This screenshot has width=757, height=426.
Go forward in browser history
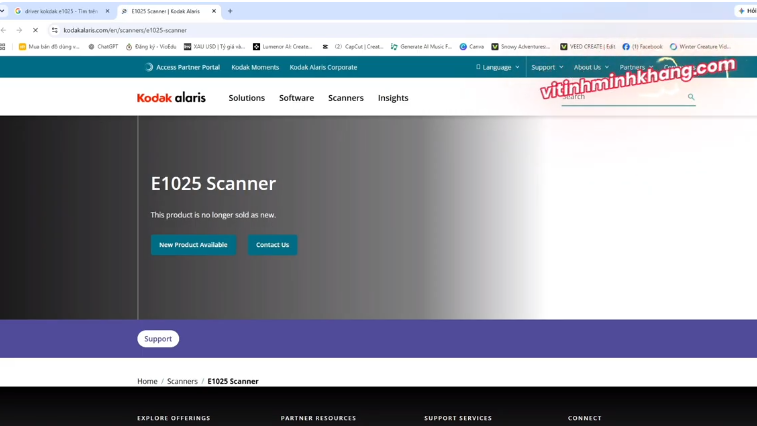tap(19, 30)
